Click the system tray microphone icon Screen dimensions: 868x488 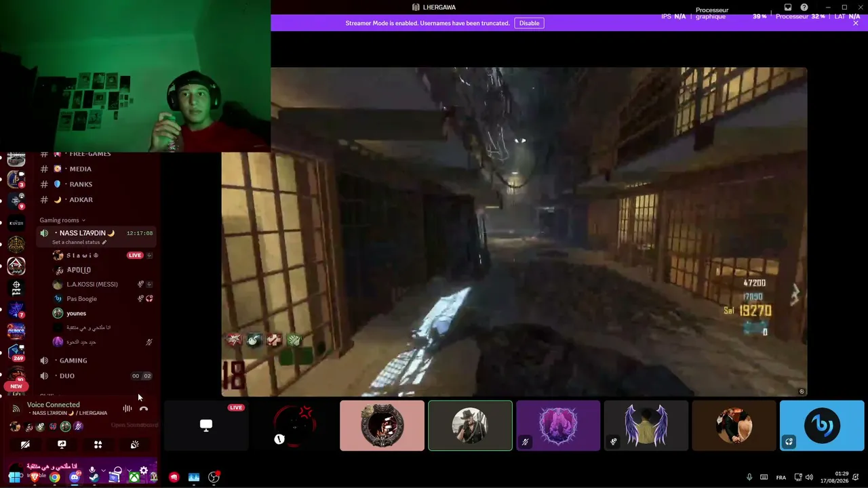749,477
